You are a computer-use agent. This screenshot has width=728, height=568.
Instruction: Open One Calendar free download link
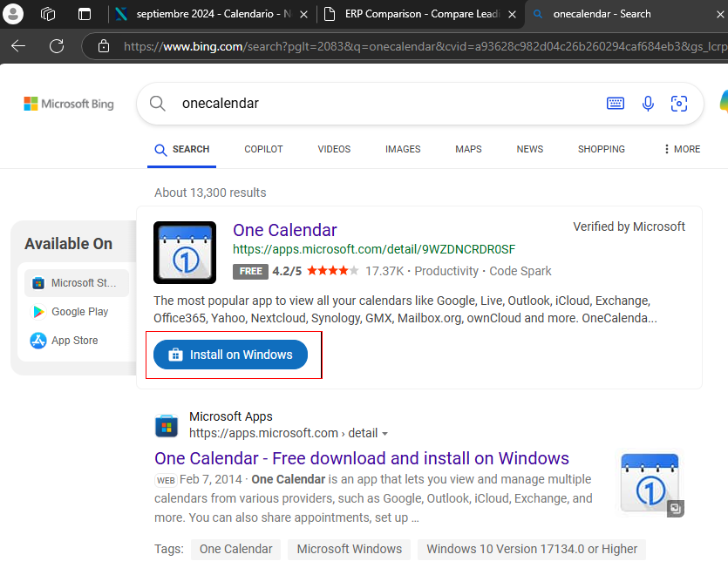361,458
